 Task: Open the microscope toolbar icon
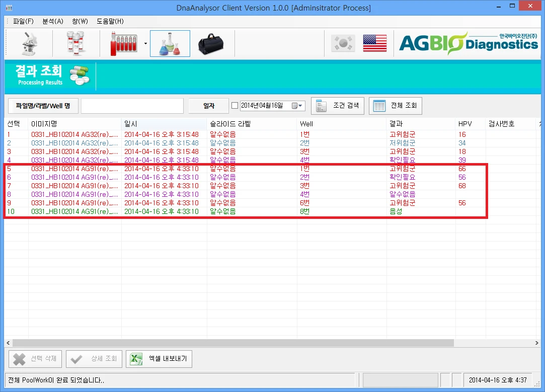pos(29,43)
